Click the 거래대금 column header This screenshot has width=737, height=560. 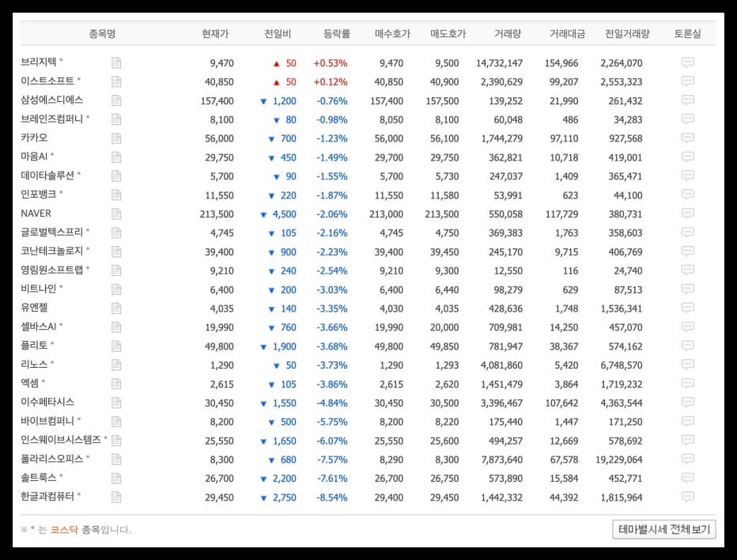pos(567,34)
